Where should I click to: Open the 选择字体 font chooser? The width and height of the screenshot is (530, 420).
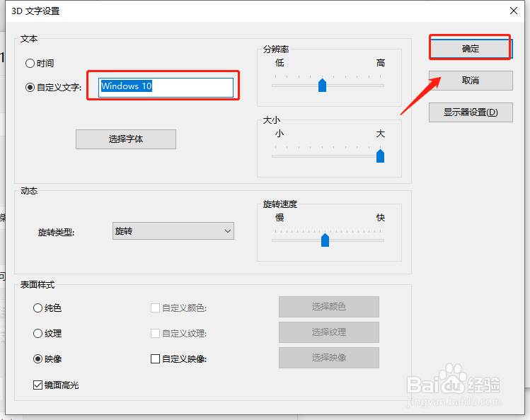(x=126, y=139)
